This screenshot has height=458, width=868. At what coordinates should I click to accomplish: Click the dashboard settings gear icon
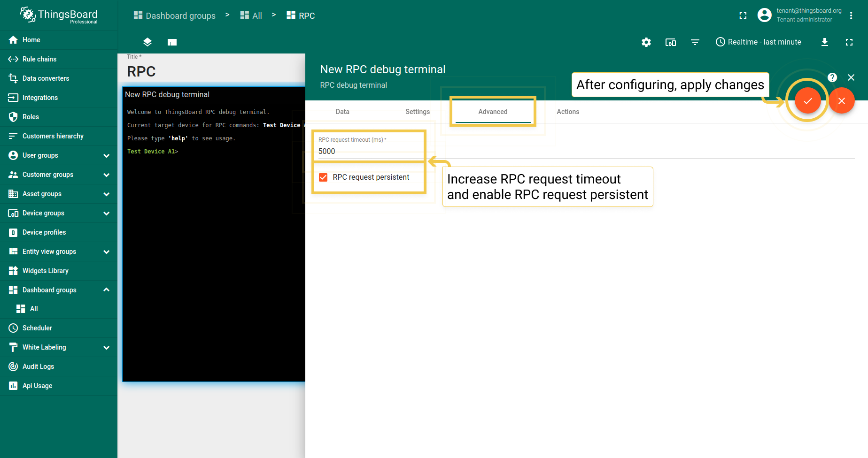pyautogui.click(x=646, y=42)
